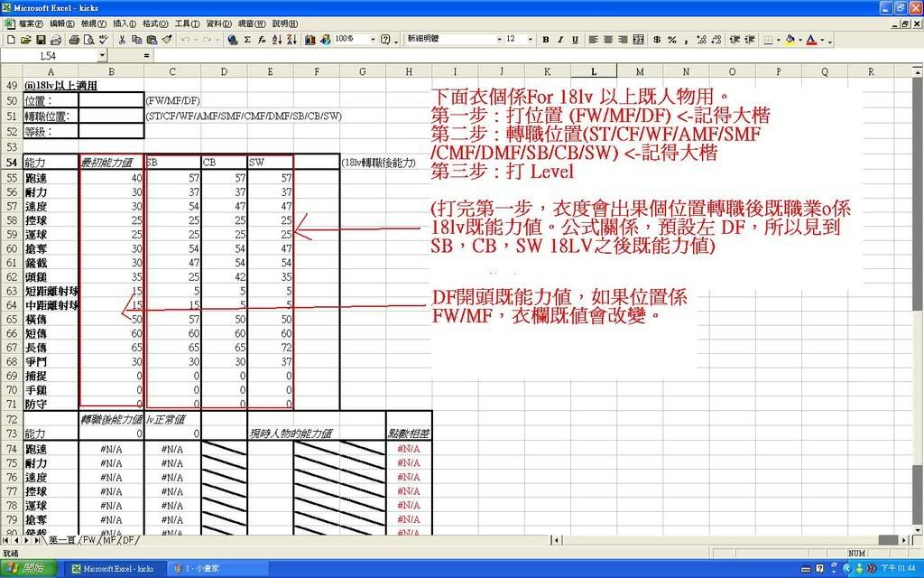Click the AutoSum sigma icon
Viewport: 924px width, 578px height.
[x=248, y=40]
